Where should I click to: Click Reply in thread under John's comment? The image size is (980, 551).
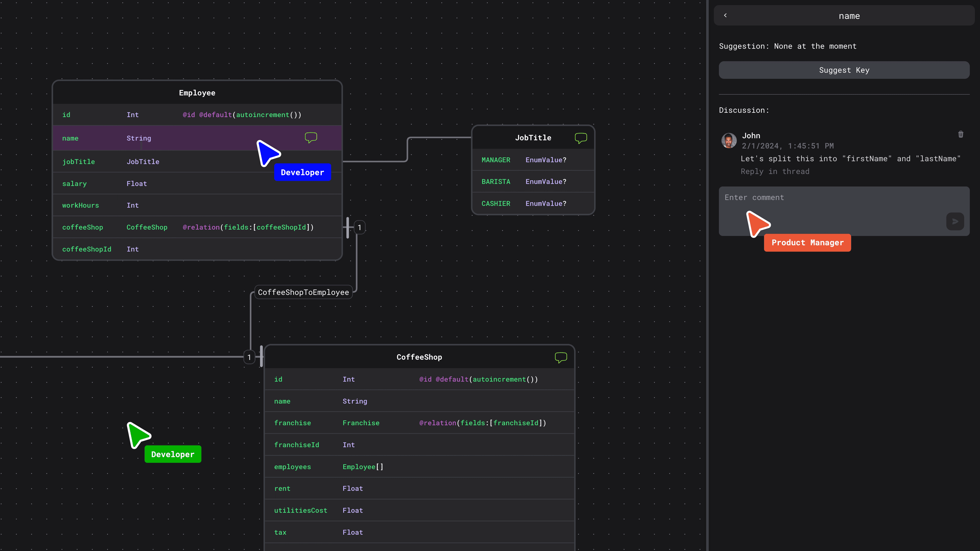(x=775, y=171)
